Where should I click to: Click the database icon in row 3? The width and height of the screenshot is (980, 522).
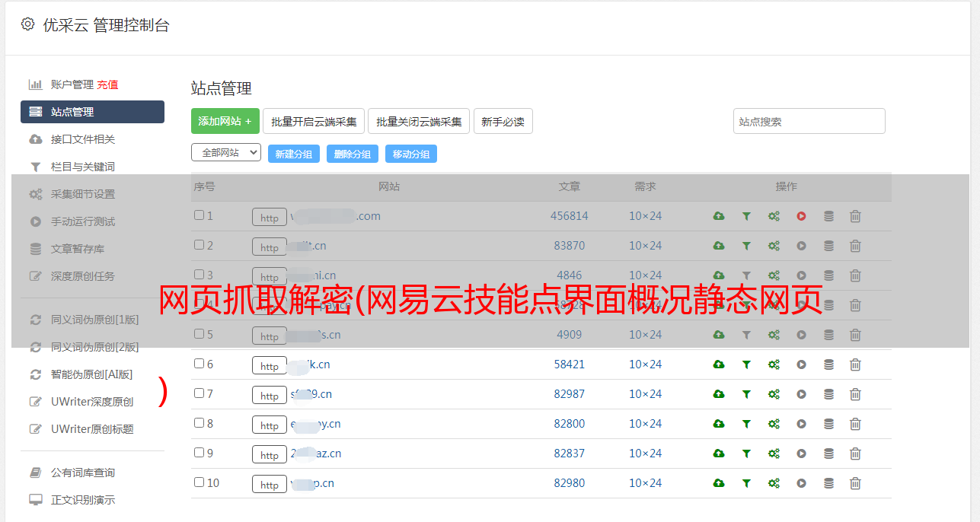pos(828,275)
